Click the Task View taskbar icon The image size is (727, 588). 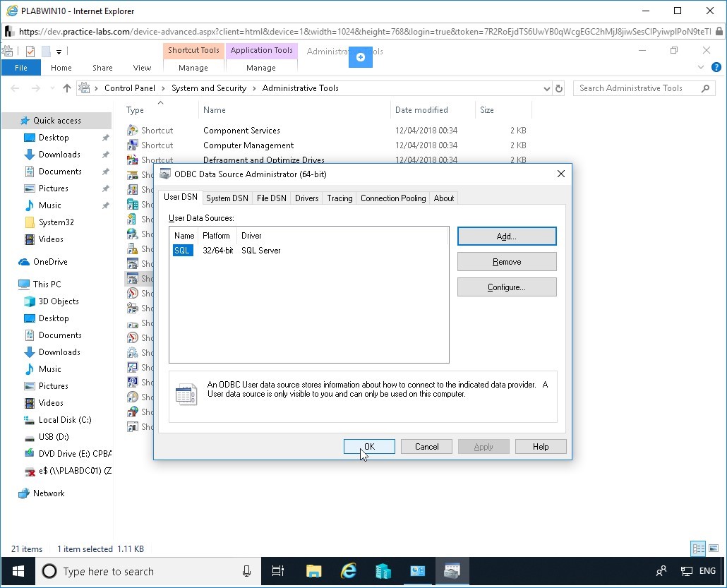pos(277,571)
